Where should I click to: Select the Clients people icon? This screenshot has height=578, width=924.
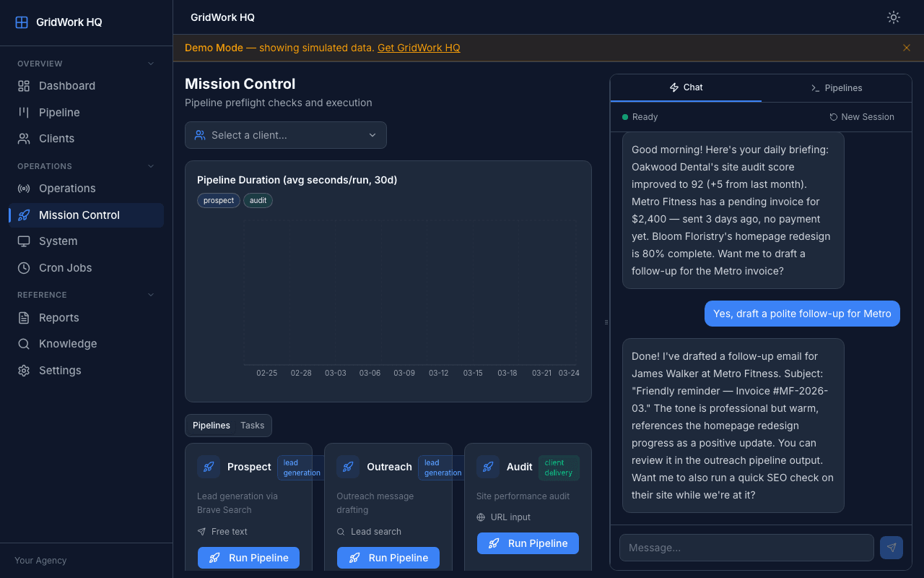23,138
